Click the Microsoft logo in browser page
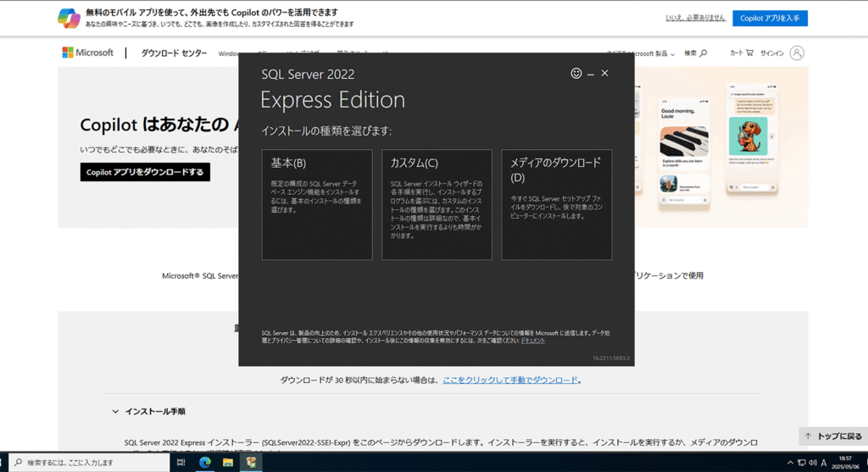The height and width of the screenshot is (472, 868). [x=88, y=53]
